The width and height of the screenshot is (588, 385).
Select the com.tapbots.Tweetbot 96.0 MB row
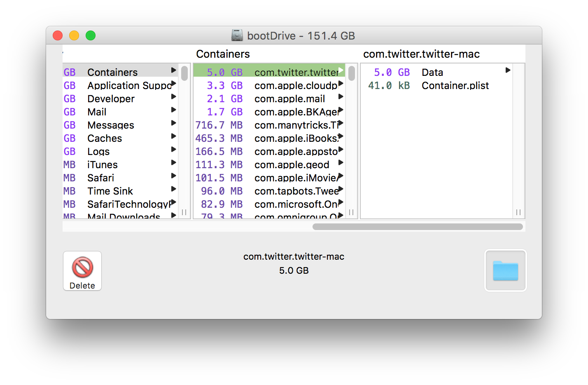269,189
